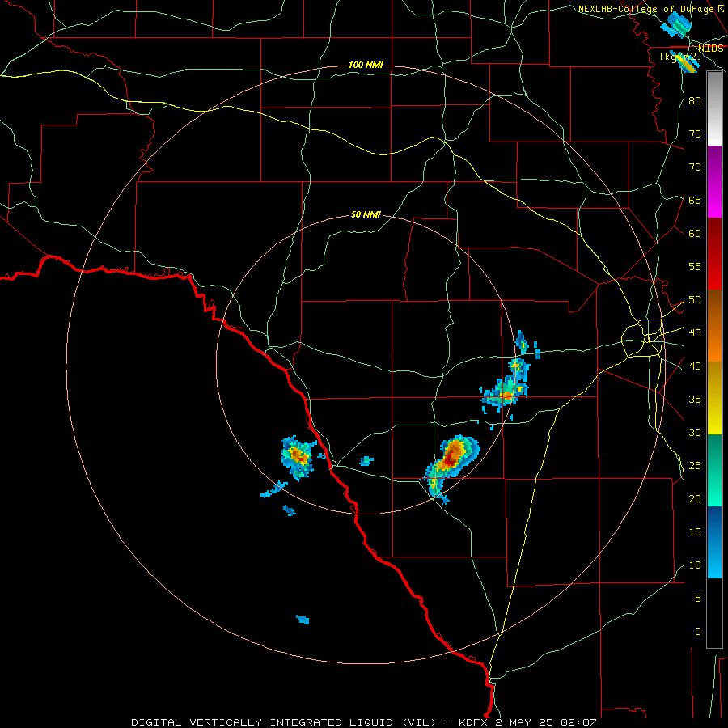Click the "15" value on the color scale
Viewport: 728px width, 728px height.
[x=695, y=532]
